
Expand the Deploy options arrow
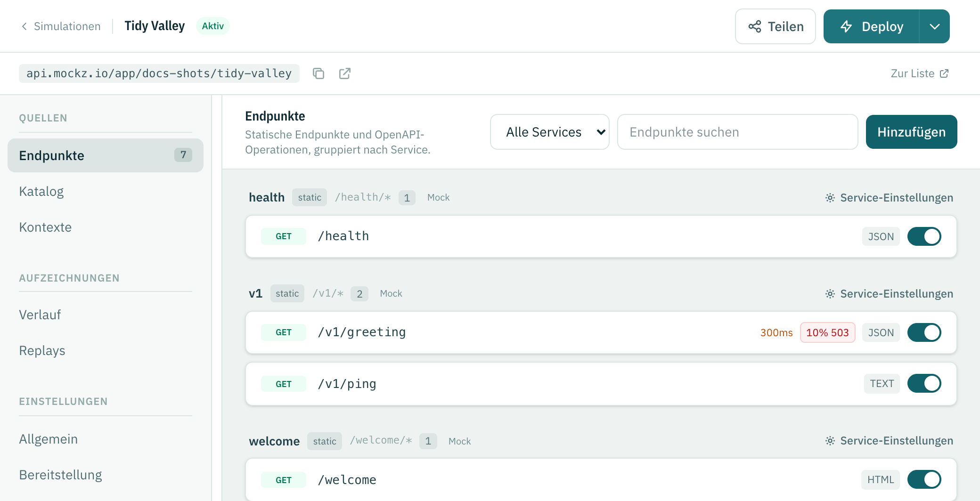[x=935, y=26]
